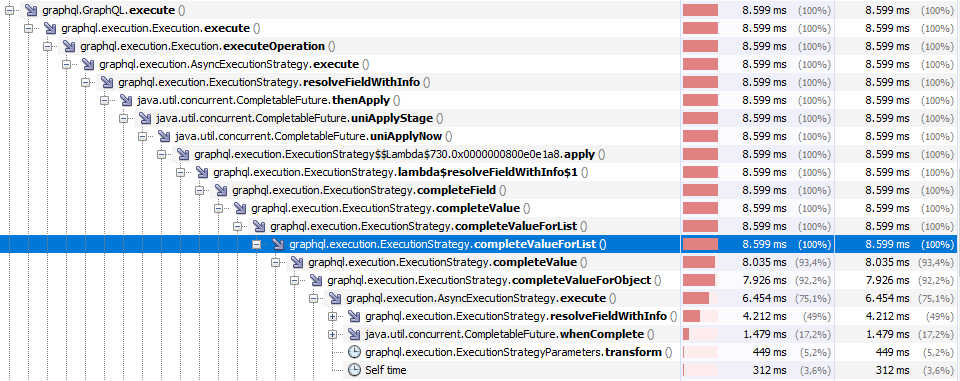This screenshot has width=960, height=381.
Task: Click the method icon beside ExecutionStrategy.completeField
Action: click(x=221, y=190)
